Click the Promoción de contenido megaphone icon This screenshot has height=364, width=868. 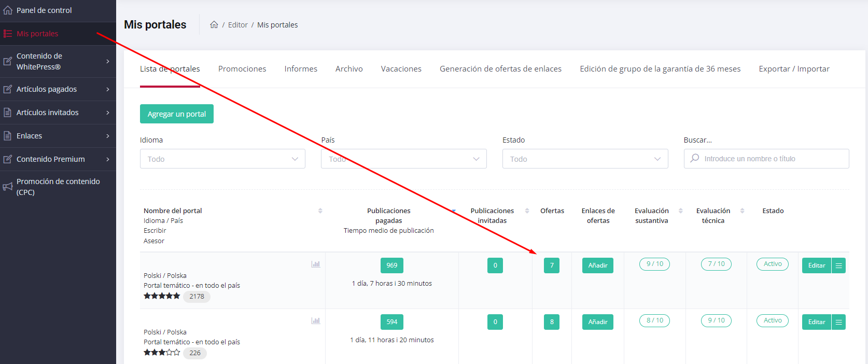8,187
